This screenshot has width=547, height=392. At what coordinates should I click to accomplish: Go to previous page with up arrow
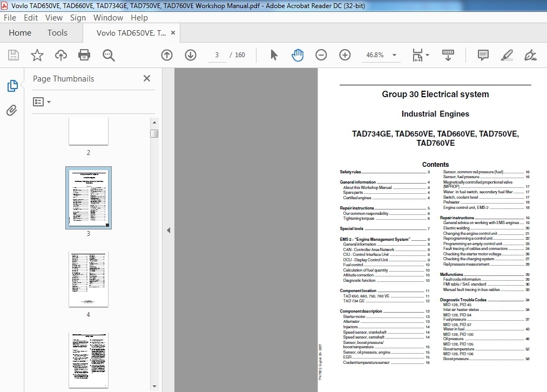point(167,55)
